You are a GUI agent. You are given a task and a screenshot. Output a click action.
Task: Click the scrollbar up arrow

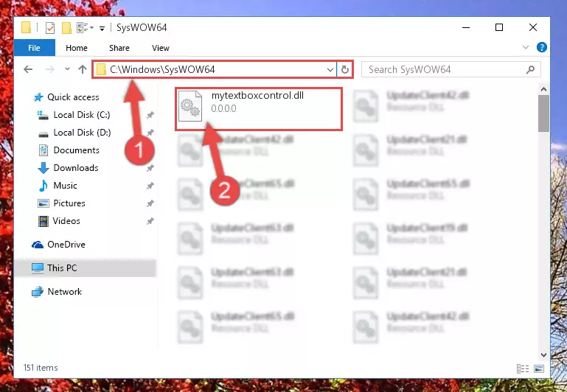pyautogui.click(x=543, y=89)
